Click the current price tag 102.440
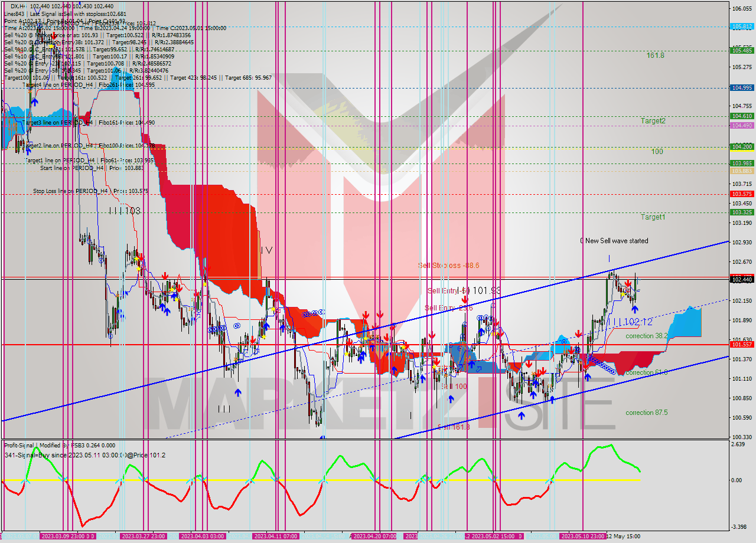Screen dimensions: 756x543 click(x=742, y=279)
